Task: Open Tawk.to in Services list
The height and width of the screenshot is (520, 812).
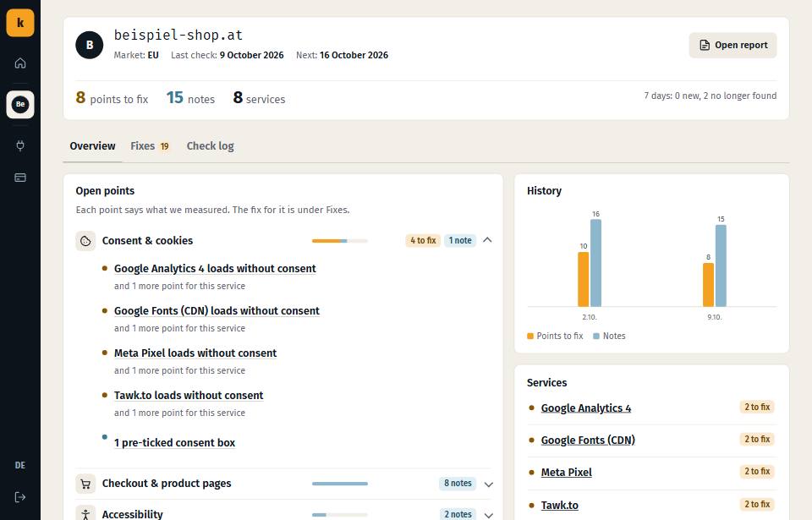Action: (559, 506)
